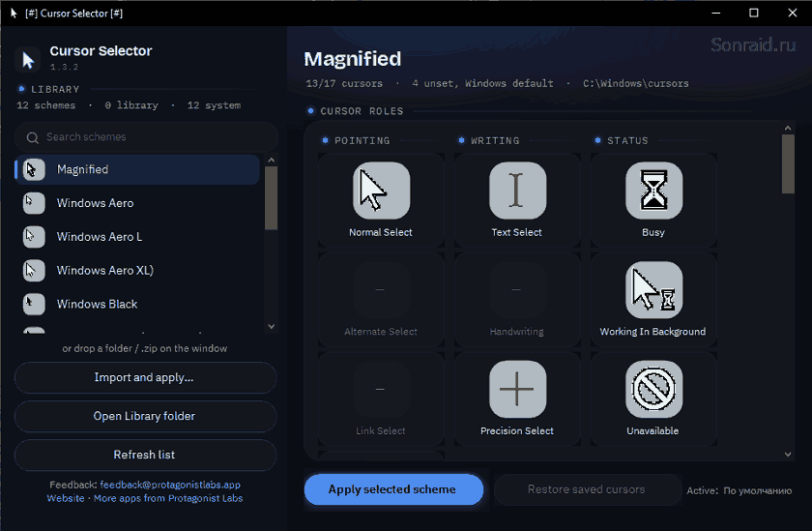812x531 pixels.
Task: Click the '12 system' count text
Action: tap(214, 105)
